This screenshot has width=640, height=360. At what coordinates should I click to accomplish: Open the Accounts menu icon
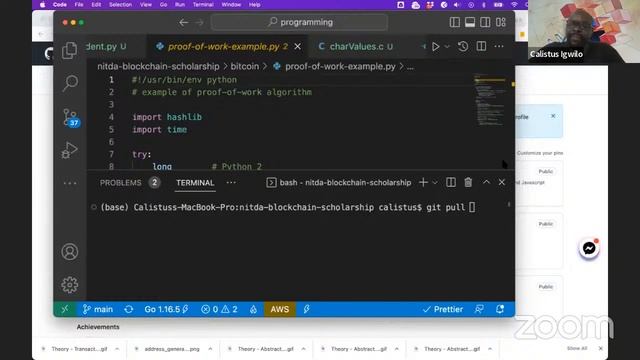pyautogui.click(x=70, y=251)
